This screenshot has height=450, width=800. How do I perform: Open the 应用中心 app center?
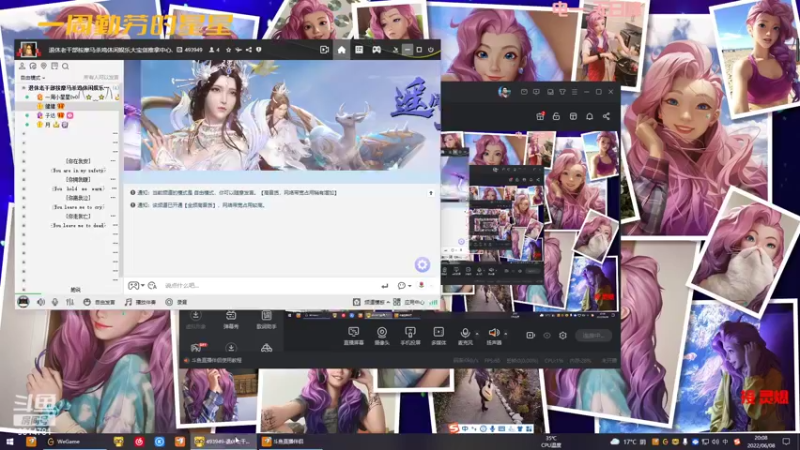(409, 302)
